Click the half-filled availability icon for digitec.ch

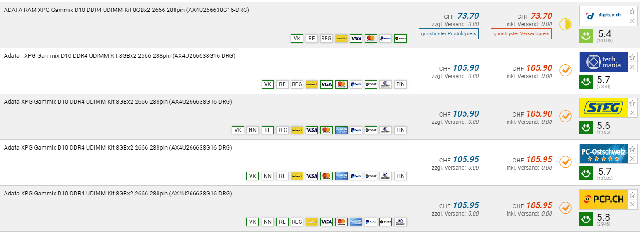pyautogui.click(x=566, y=24)
